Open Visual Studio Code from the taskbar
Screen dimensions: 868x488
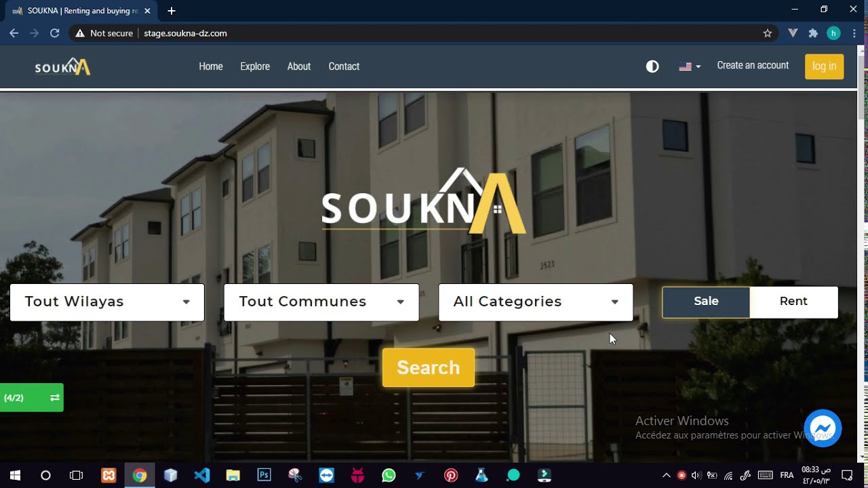coord(202,475)
